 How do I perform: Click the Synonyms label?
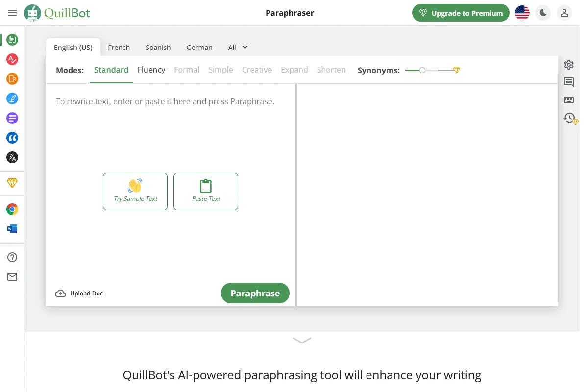[x=379, y=70]
